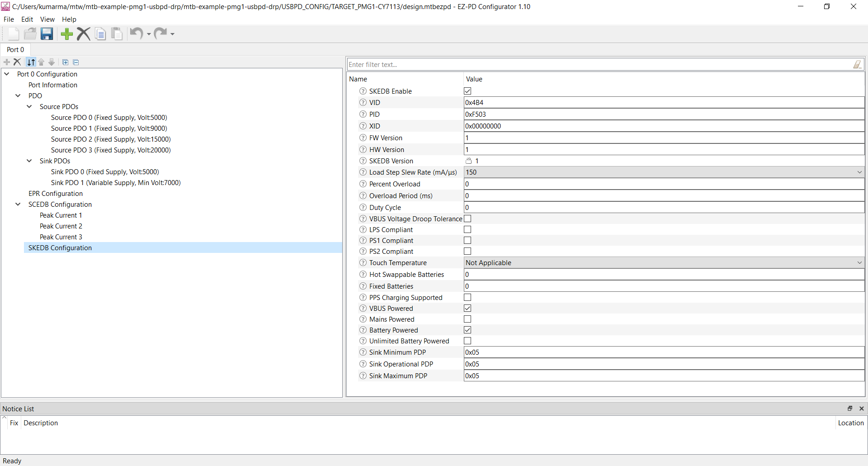Click help icon next to Sink Maximum PDP

363,376
